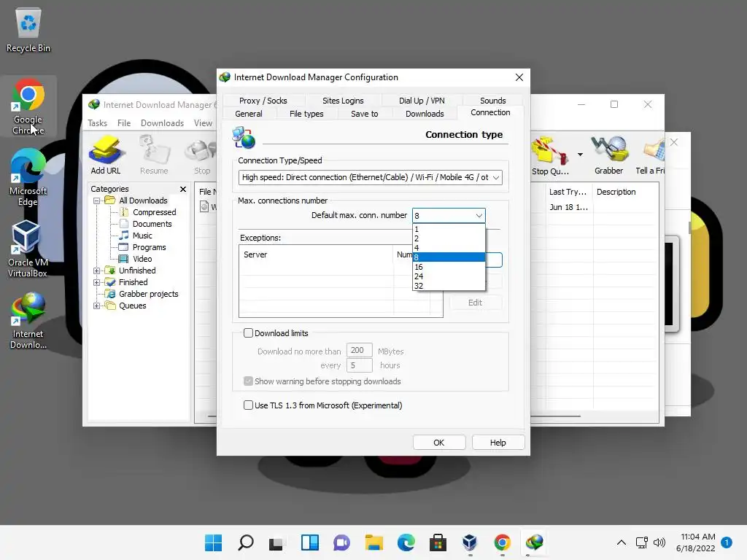Image resolution: width=747 pixels, height=560 pixels.
Task: Click Download no more than MBytes field
Action: 359,351
